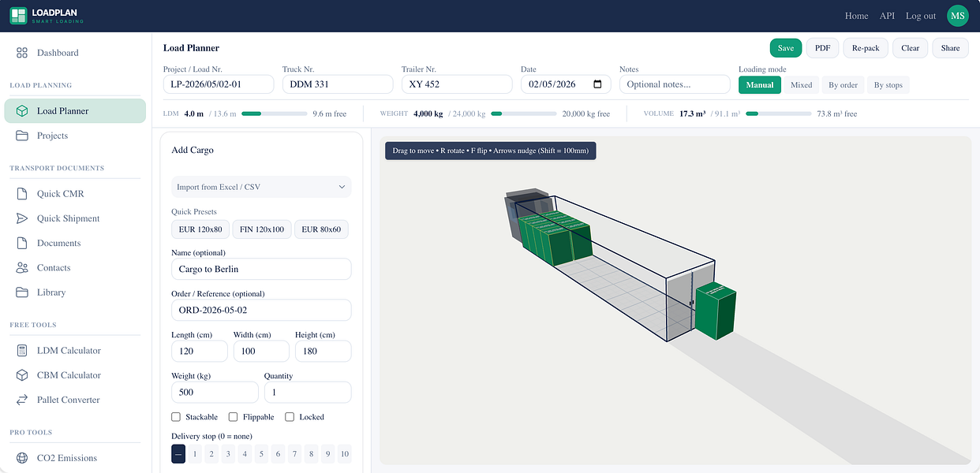Open the date picker calendar icon
This screenshot has width=980, height=473.
click(597, 84)
